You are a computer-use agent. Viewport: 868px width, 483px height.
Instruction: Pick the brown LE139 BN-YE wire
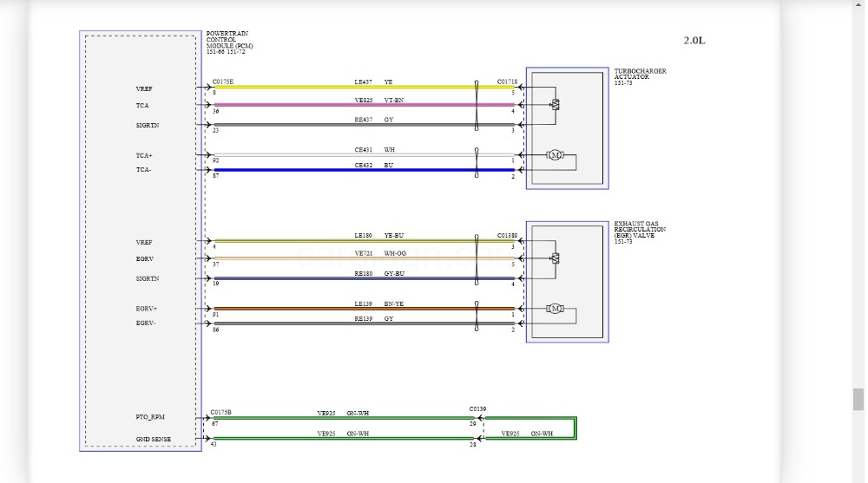click(347, 308)
